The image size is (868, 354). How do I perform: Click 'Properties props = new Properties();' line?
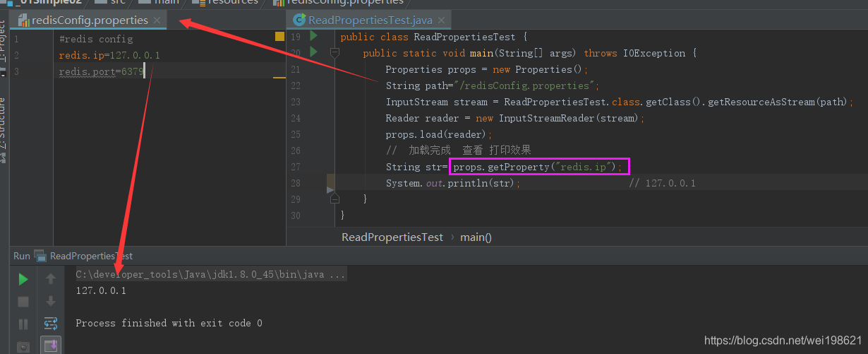point(487,69)
